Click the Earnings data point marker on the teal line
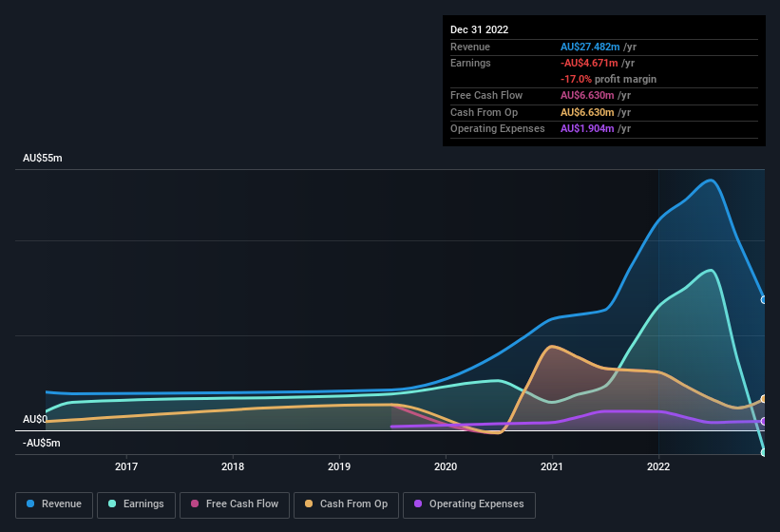The image size is (780, 532). pyautogui.click(x=764, y=452)
